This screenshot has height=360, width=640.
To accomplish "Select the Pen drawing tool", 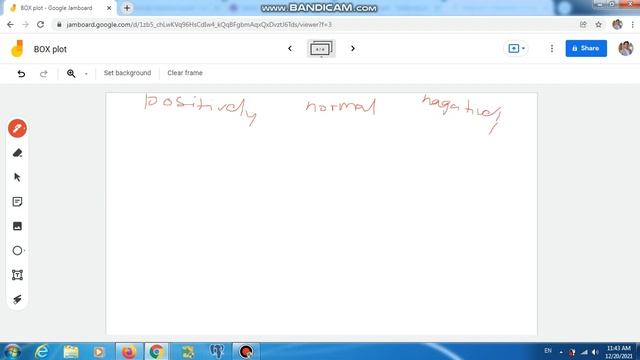I will pyautogui.click(x=17, y=128).
